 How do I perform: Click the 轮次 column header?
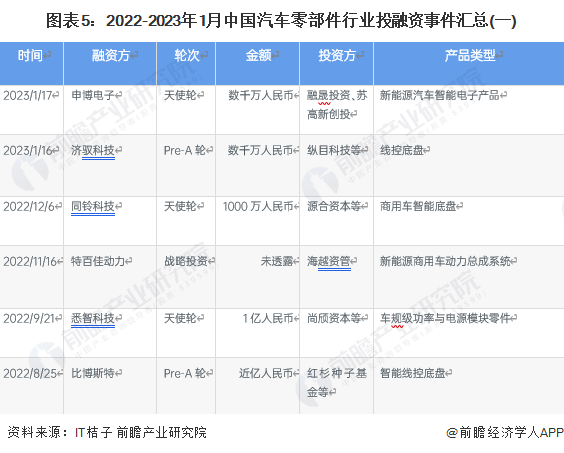[x=186, y=63]
